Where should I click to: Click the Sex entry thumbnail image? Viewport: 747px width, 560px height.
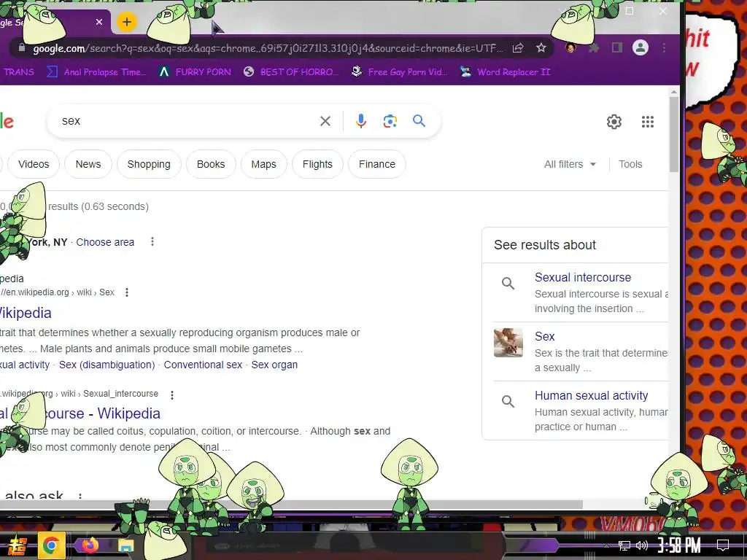pyautogui.click(x=508, y=343)
